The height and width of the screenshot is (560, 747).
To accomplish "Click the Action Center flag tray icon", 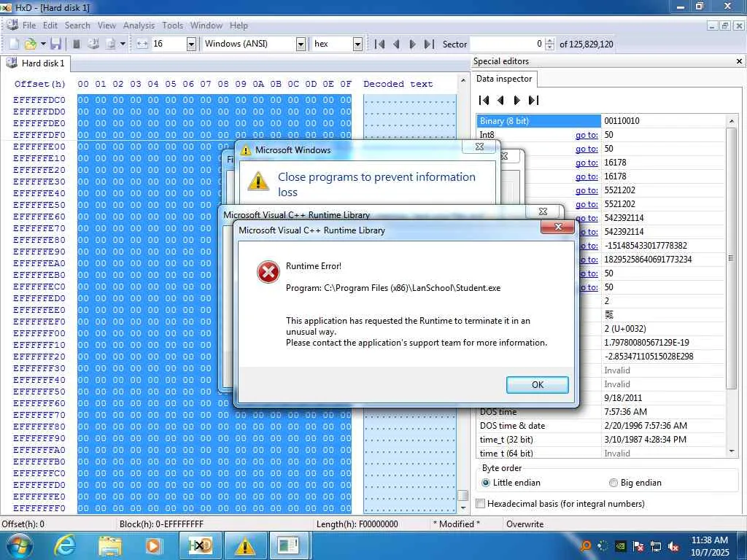I will 638,547.
